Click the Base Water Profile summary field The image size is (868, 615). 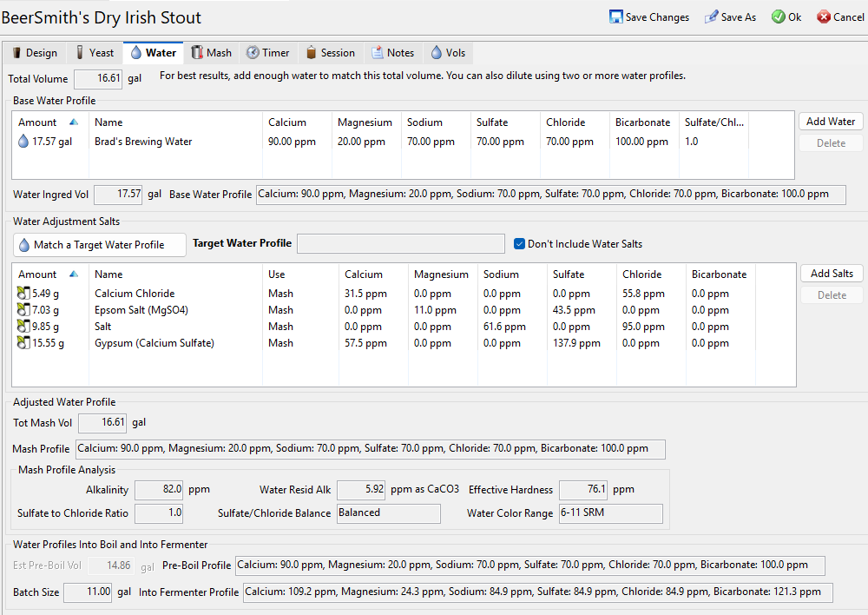(x=551, y=195)
